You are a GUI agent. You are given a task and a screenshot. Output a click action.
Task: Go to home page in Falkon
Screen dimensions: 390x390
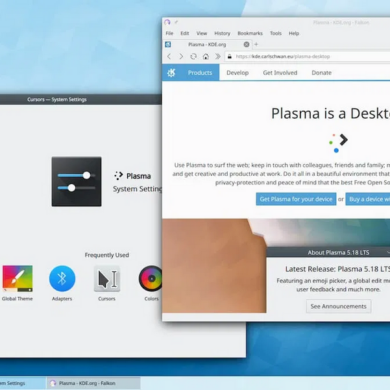pos(206,56)
